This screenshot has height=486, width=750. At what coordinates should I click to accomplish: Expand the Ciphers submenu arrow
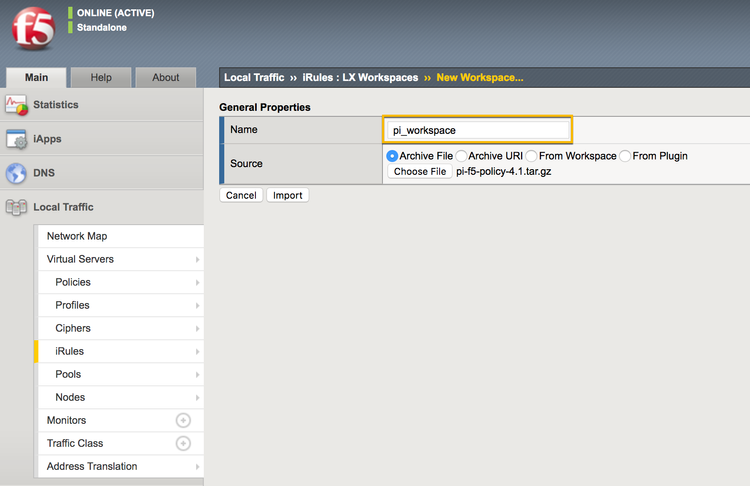click(197, 328)
